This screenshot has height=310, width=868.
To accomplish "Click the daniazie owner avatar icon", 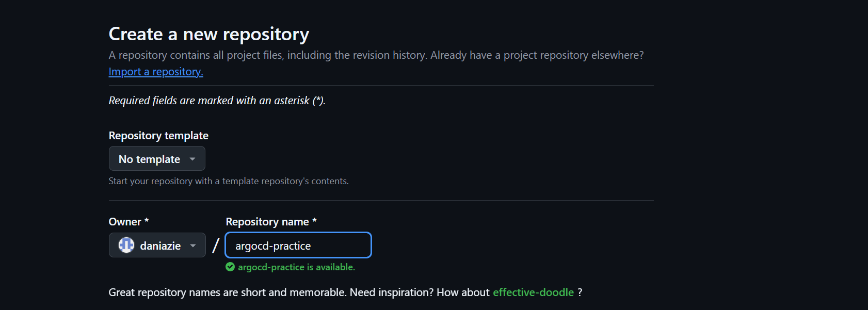I will [126, 245].
